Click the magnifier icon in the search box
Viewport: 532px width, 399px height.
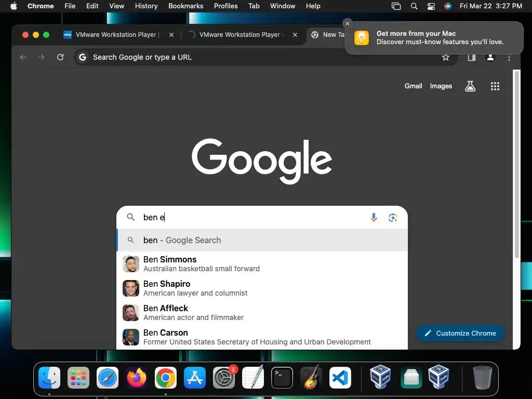pyautogui.click(x=130, y=217)
